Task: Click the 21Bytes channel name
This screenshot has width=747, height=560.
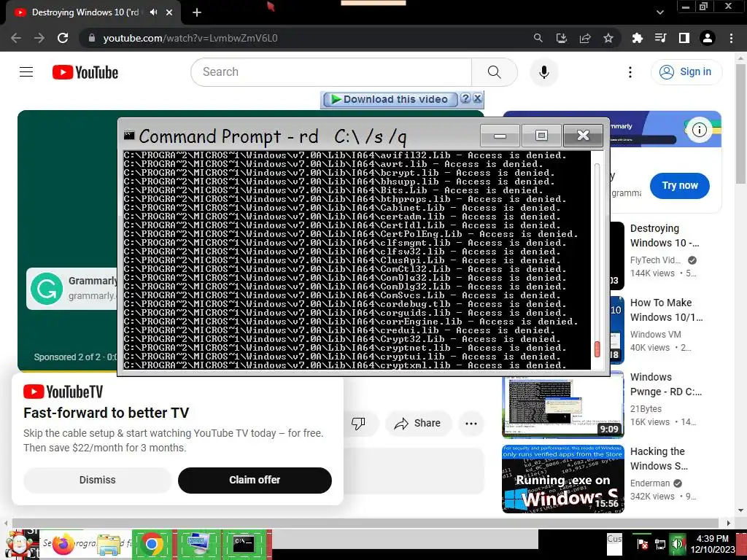Action: [x=646, y=408]
